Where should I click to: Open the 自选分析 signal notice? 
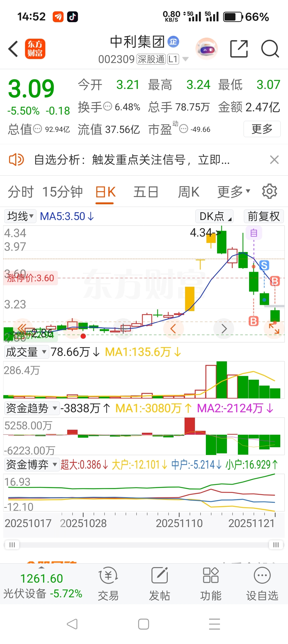pyautogui.click(x=132, y=160)
